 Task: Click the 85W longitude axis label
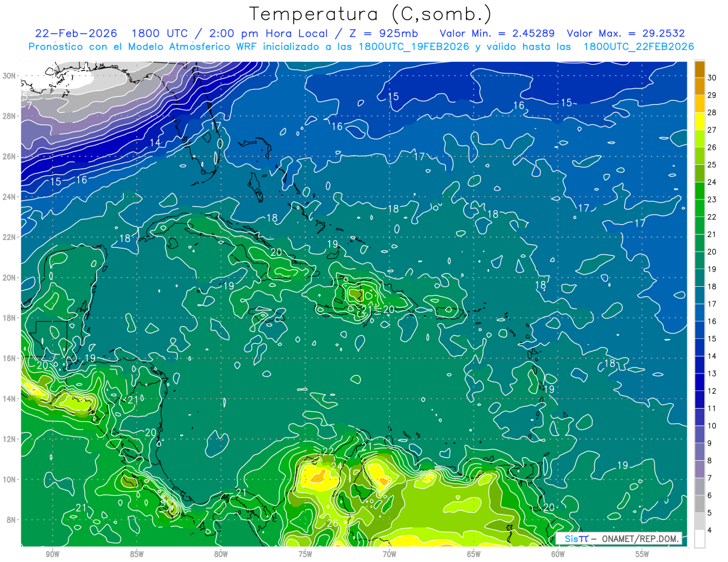(136, 554)
